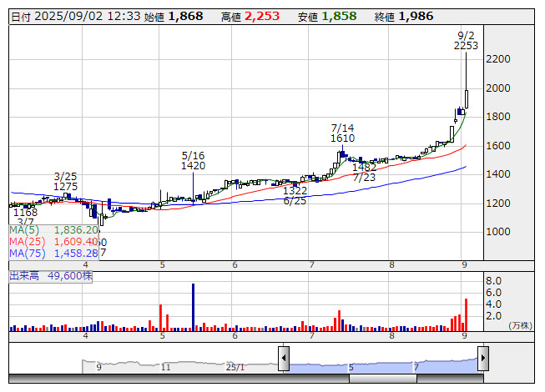Click the tallest blue volume bar in May
Screen dimensions: 545x392
[x=193, y=309]
